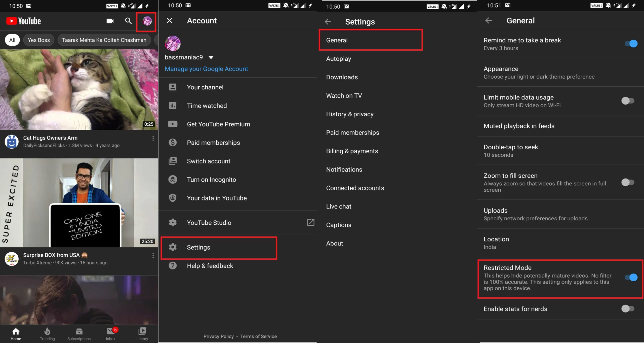Click Manage your Google Account link

[206, 69]
